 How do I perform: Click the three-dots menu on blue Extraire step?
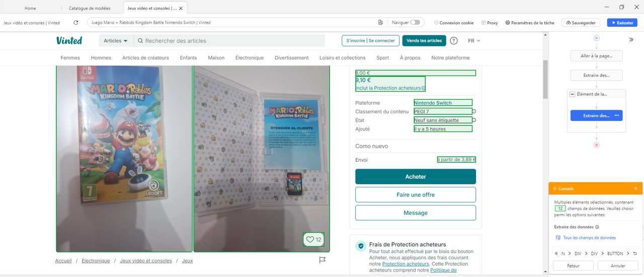pyautogui.click(x=617, y=115)
